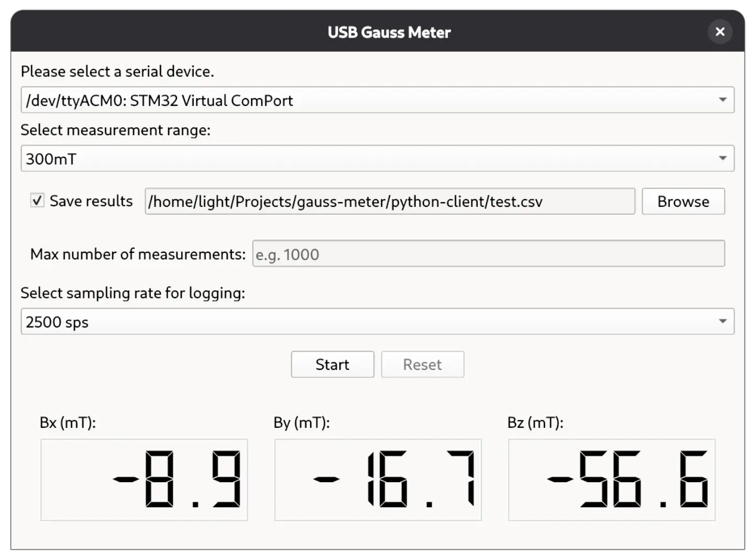Uncheck the Save results checkbox
This screenshot has width=756, height=560.
tap(37, 201)
